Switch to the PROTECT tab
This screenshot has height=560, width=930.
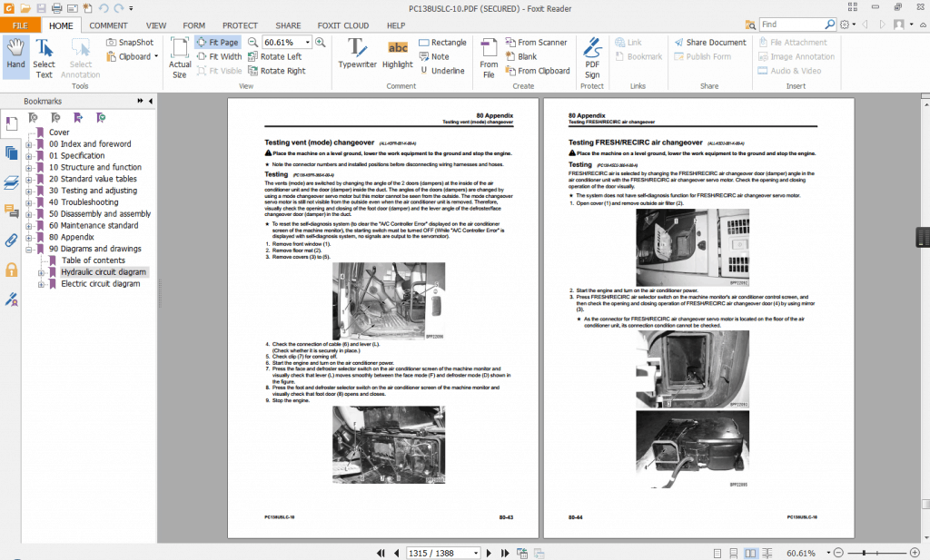coord(240,25)
